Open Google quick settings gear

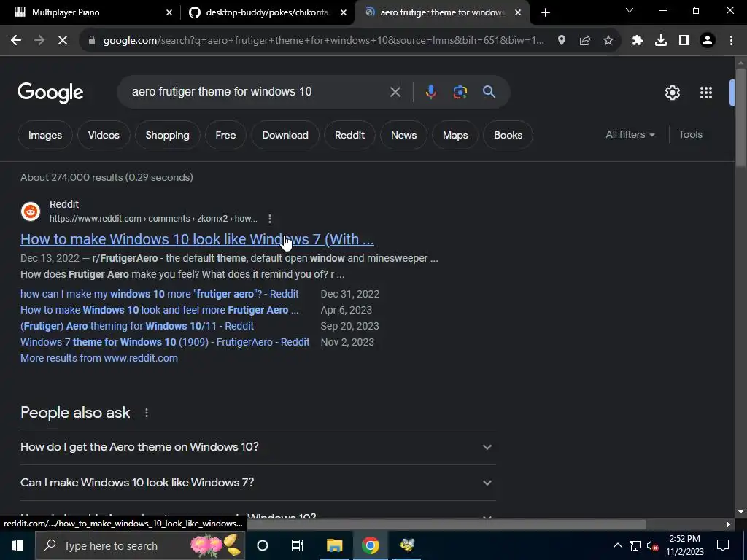pos(672,93)
